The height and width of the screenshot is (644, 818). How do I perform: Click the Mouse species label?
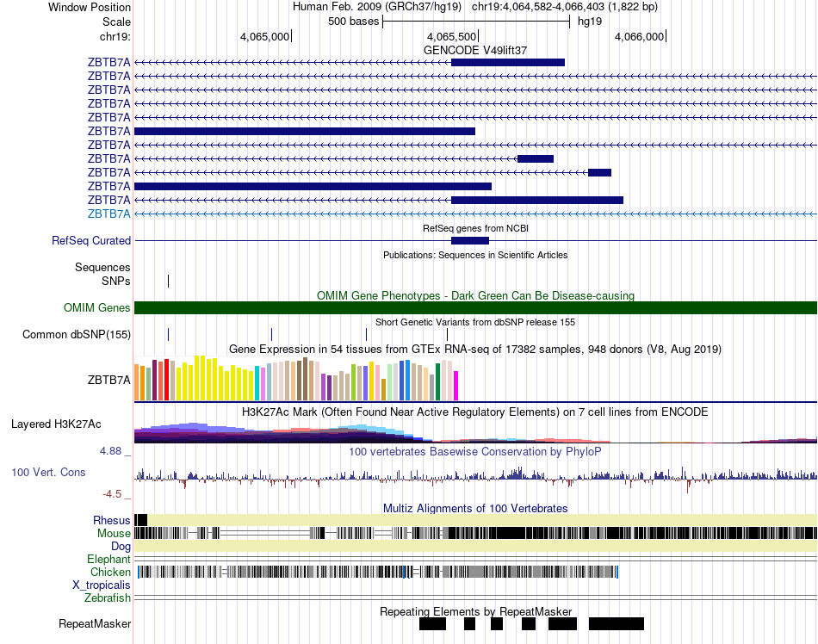coord(114,534)
